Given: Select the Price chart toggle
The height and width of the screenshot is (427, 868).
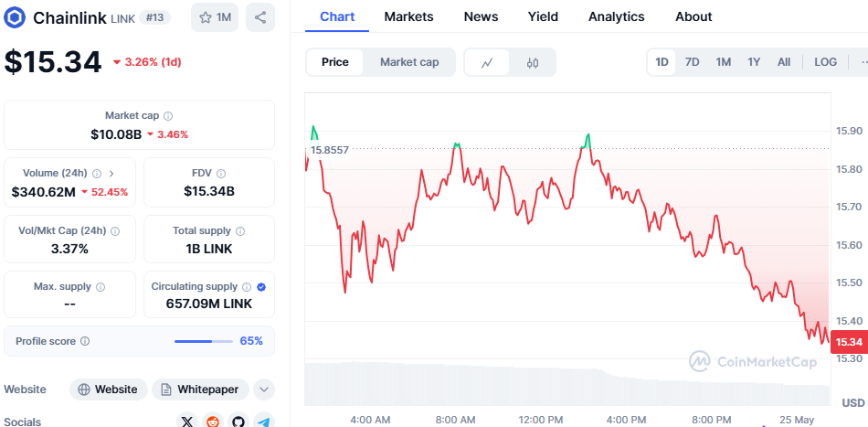Looking at the screenshot, I should [x=335, y=62].
